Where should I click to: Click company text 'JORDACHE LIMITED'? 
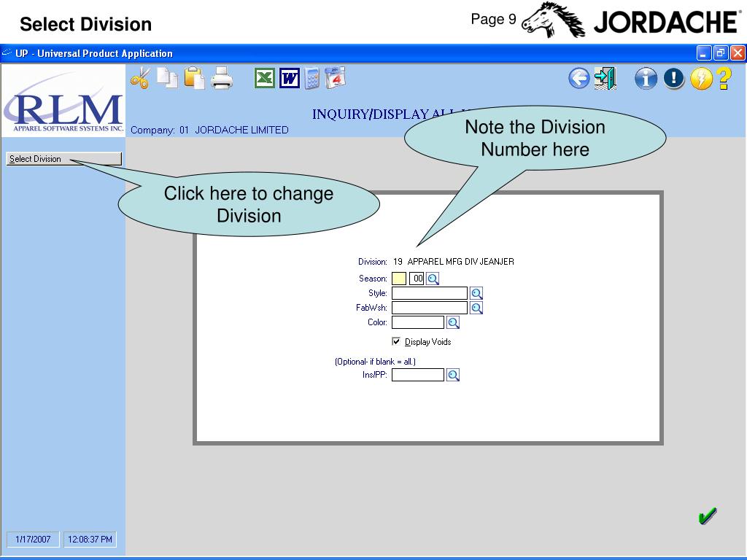tap(241, 130)
